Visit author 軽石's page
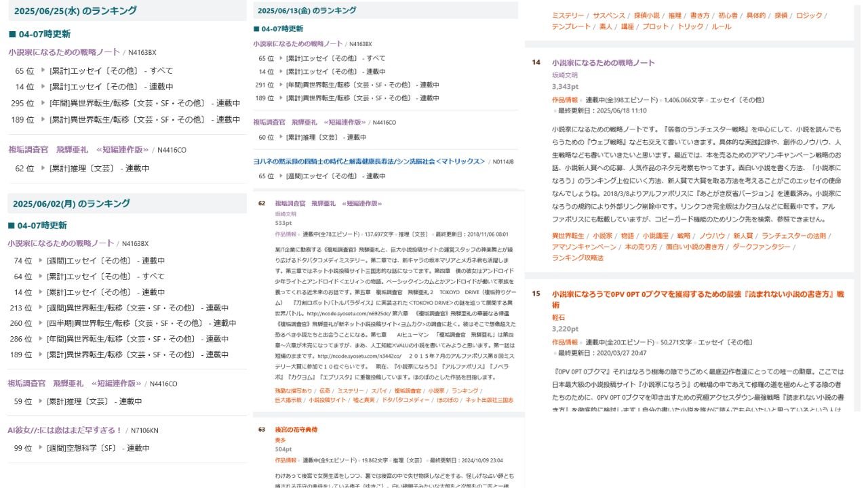Viewport: 868px width, 488px height. (558, 317)
